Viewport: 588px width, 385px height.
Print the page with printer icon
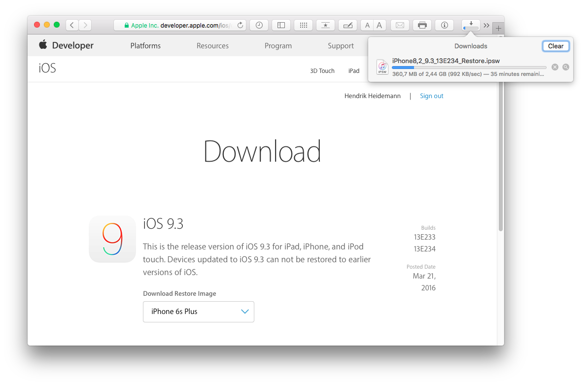(x=422, y=25)
